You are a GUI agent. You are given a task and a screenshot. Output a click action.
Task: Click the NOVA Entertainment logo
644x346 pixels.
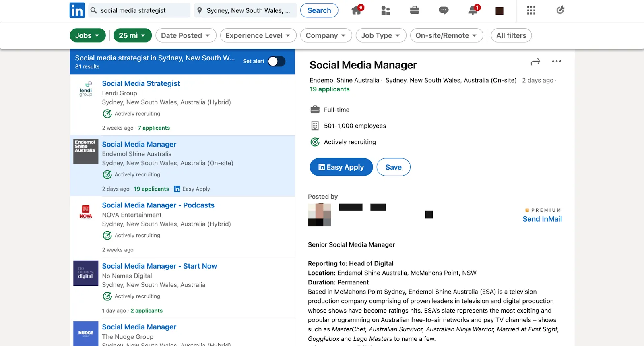point(86,212)
